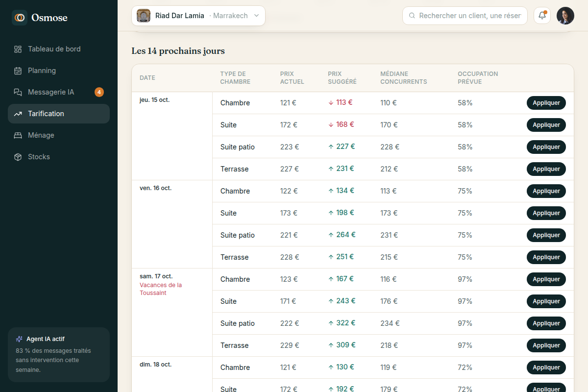The height and width of the screenshot is (392, 588).
Task: Apply the 309 € Terrasse price
Action: click(x=546, y=345)
